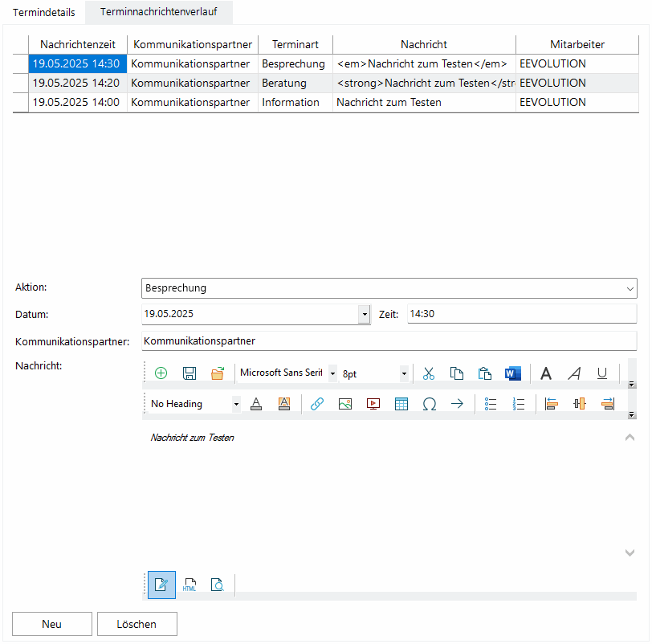The width and height of the screenshot is (652, 644).
Task: Sort by the Nachrichtenzeit column header
Action: pos(78,44)
